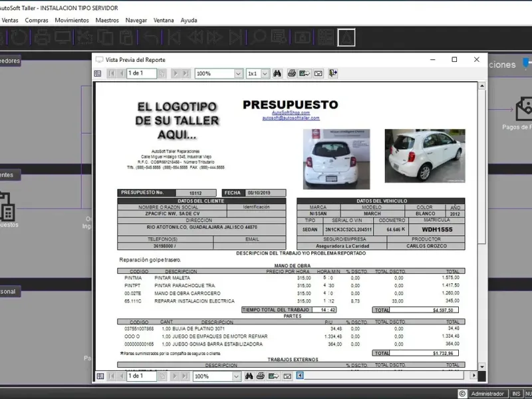Click the grid layout icon in the main toolbar
The height and width of the screenshot is (399, 532).
(325, 37)
